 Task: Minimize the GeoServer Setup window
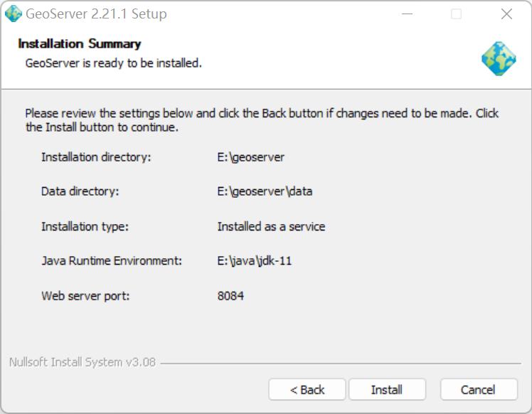(407, 14)
